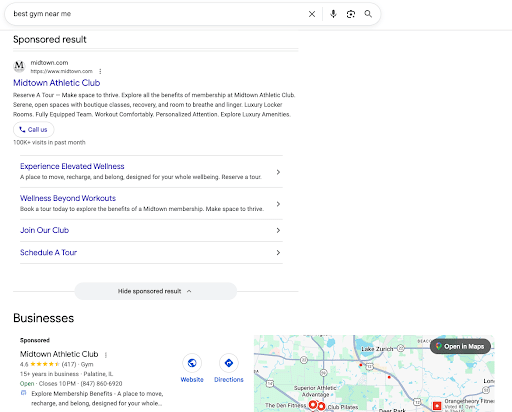Start voice search with the microphone icon
The image size is (512, 412).
click(333, 14)
